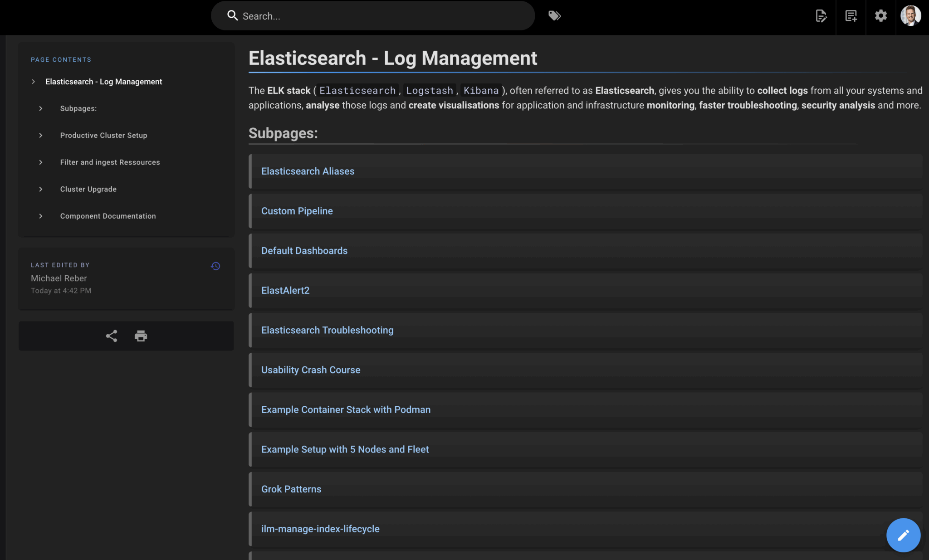The width and height of the screenshot is (929, 560).
Task: Open the page tags panel
Action: point(554,15)
